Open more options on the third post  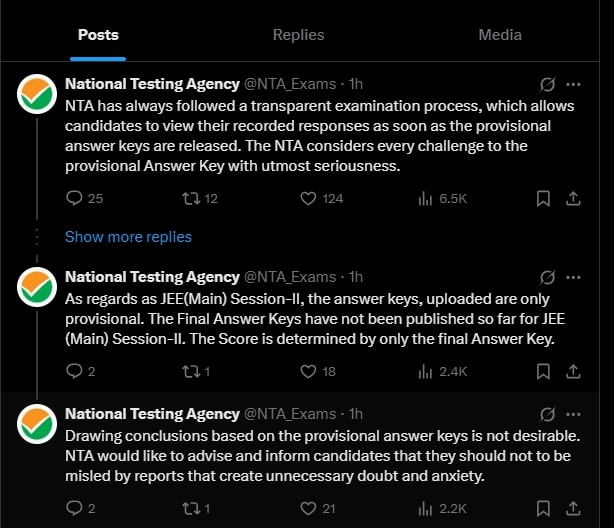point(574,413)
